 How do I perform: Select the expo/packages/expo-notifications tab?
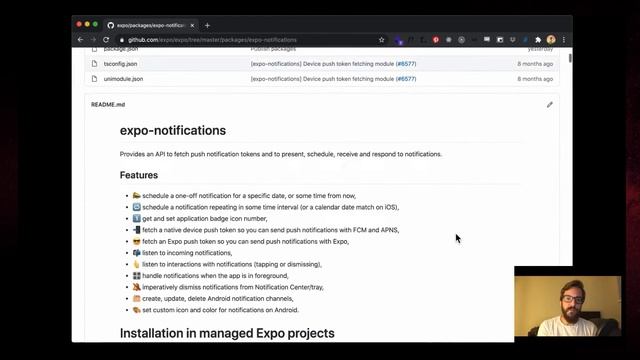[x=150, y=25]
